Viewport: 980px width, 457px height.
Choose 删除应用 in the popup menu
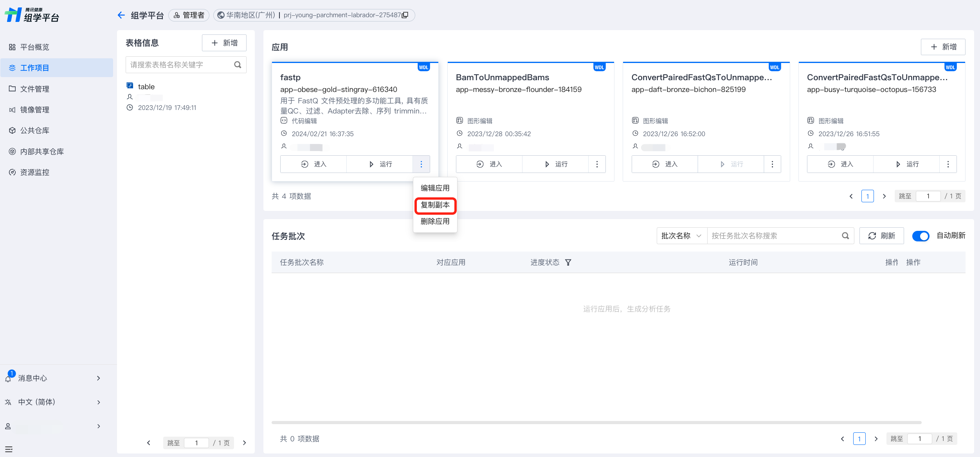pyautogui.click(x=435, y=221)
